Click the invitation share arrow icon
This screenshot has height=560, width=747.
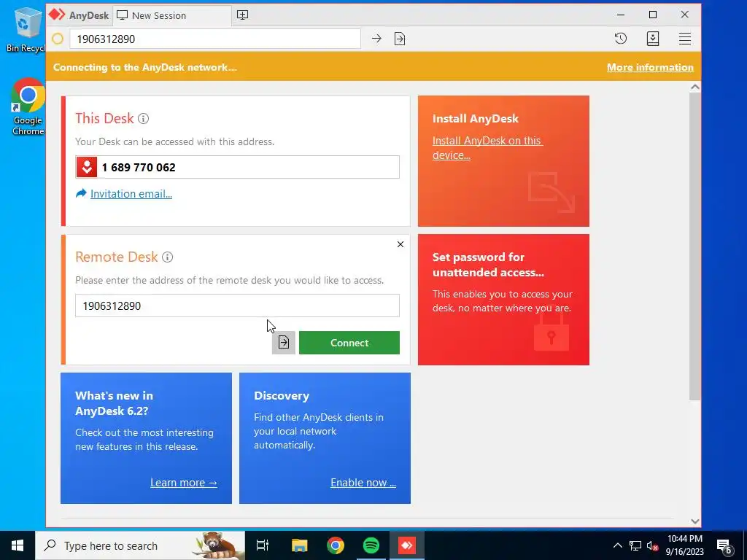(81, 193)
